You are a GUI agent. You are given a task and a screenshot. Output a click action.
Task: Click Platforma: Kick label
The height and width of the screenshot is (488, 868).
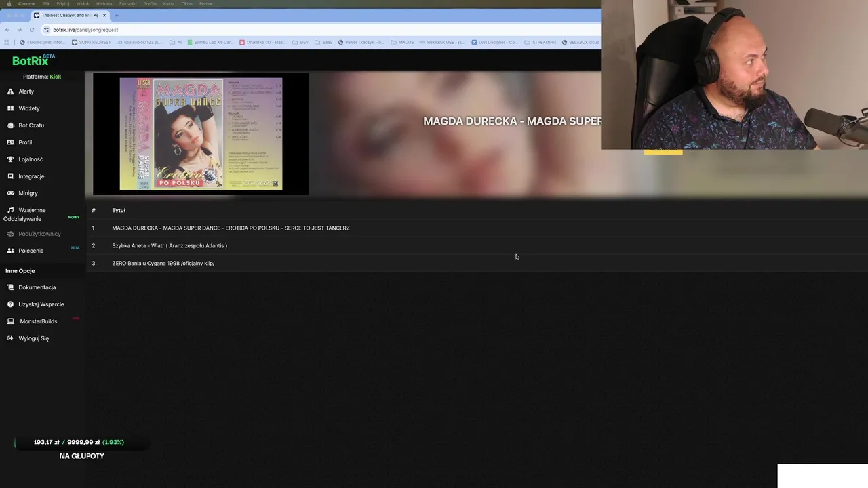pos(42,77)
